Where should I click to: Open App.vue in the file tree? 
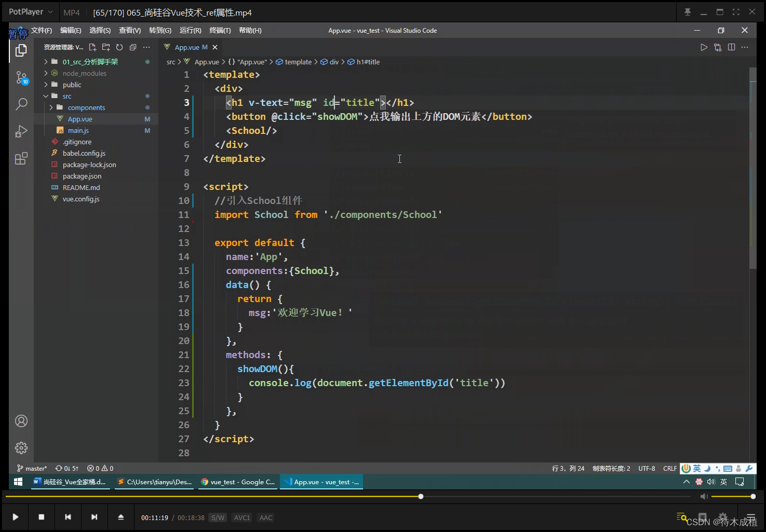pyautogui.click(x=96, y=119)
